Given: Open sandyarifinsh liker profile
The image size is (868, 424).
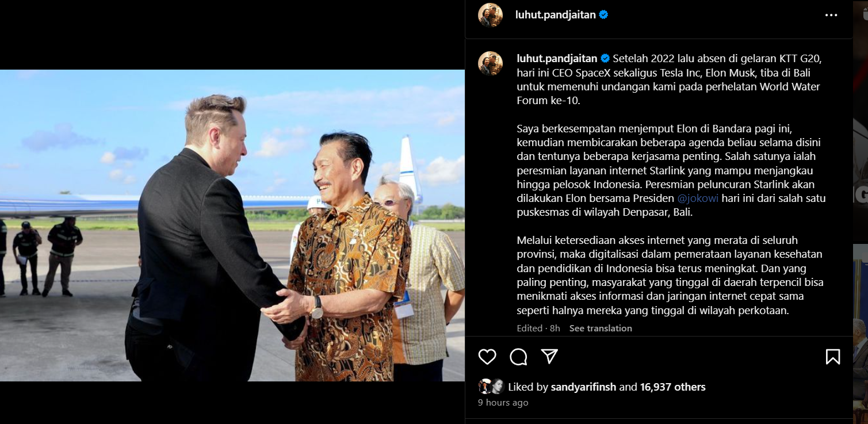Looking at the screenshot, I should click(x=583, y=387).
